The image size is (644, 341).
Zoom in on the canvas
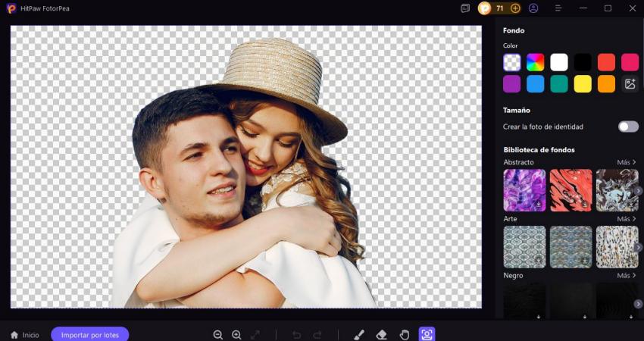(x=236, y=334)
